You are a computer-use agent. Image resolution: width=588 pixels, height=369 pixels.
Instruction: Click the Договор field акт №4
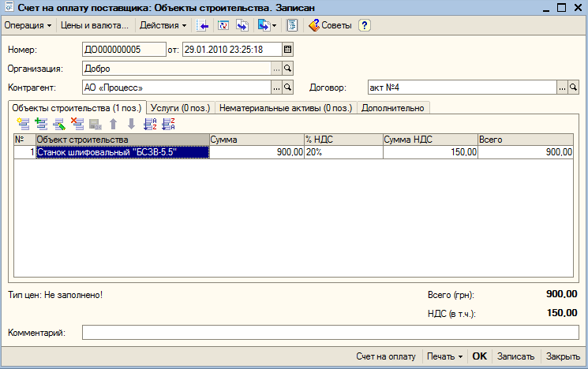pyautogui.click(x=463, y=88)
